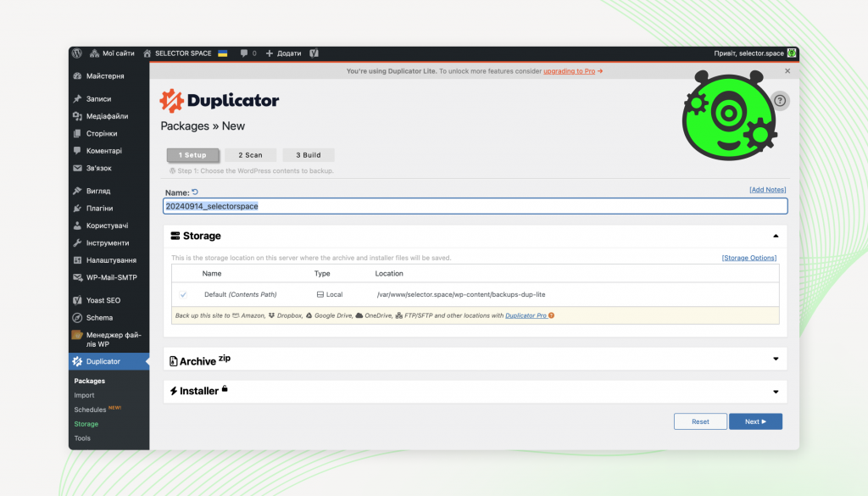Switch to the 2 Scan step tab

[250, 154]
